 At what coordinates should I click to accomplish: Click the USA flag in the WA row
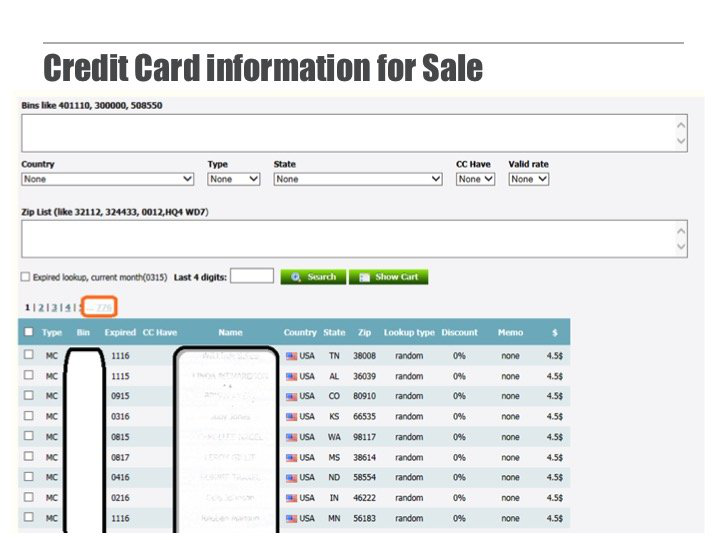pyautogui.click(x=292, y=438)
